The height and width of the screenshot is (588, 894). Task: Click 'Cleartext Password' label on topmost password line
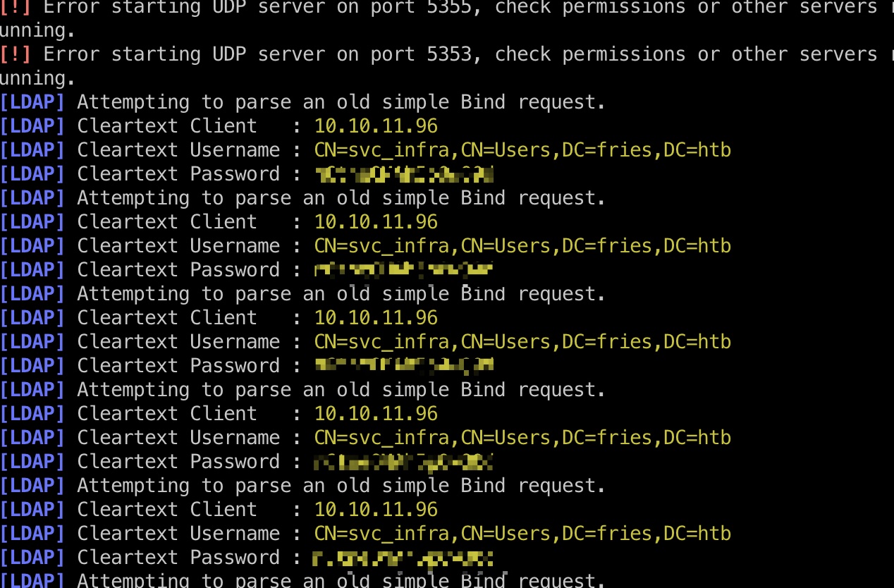(178, 174)
